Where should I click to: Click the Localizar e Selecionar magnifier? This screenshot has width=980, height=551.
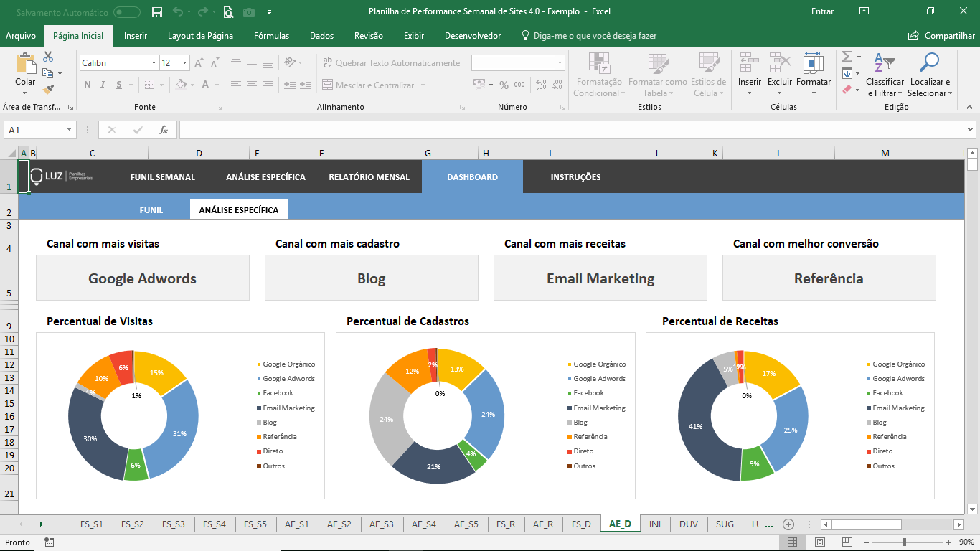[929, 63]
